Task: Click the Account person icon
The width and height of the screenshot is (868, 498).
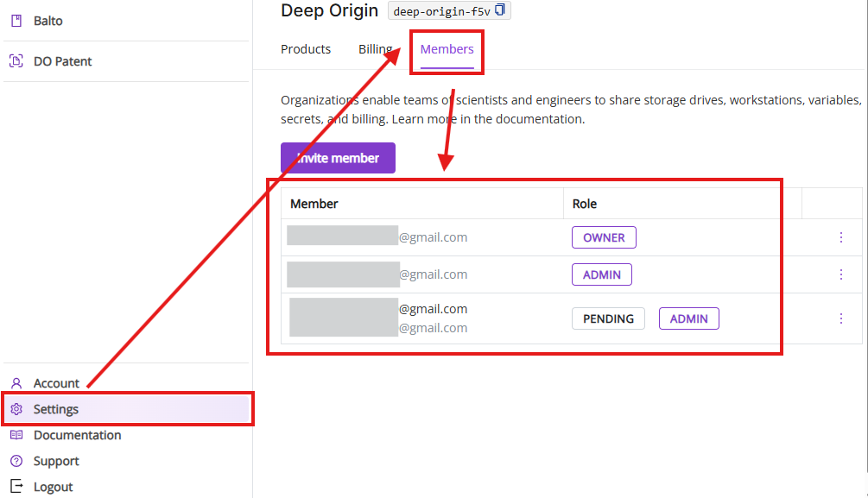Action: click(x=16, y=383)
